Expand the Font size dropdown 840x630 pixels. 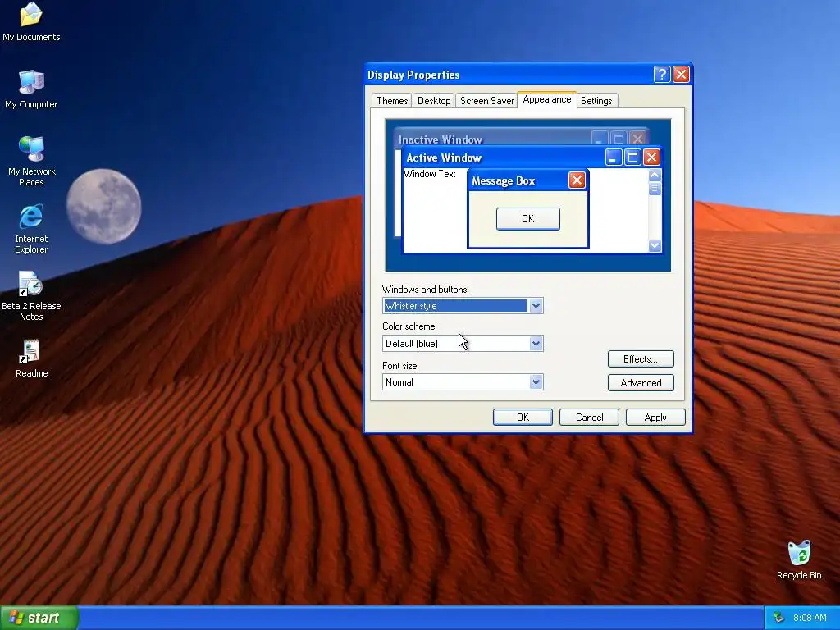536,382
